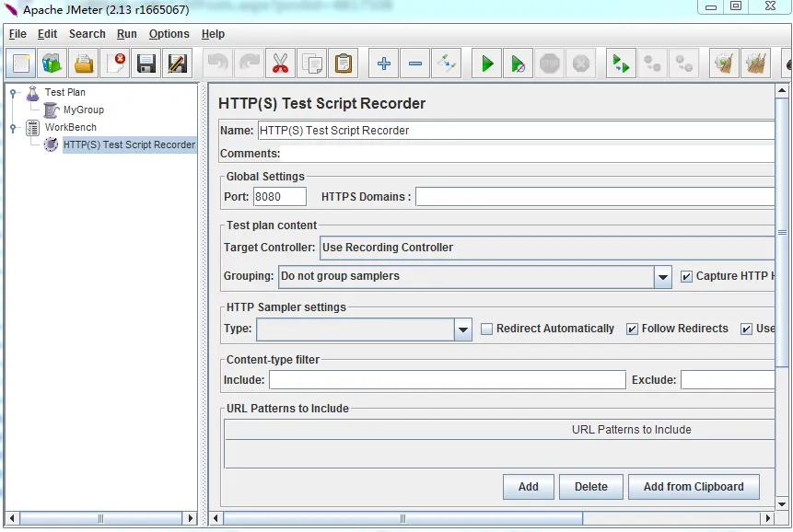Click the Copy toolbar icon

pos(312,64)
